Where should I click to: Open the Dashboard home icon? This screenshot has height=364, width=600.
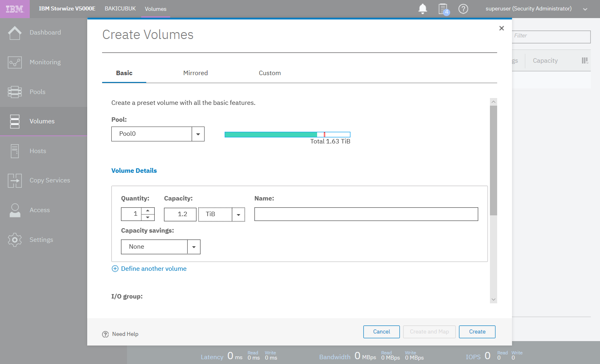click(x=15, y=33)
